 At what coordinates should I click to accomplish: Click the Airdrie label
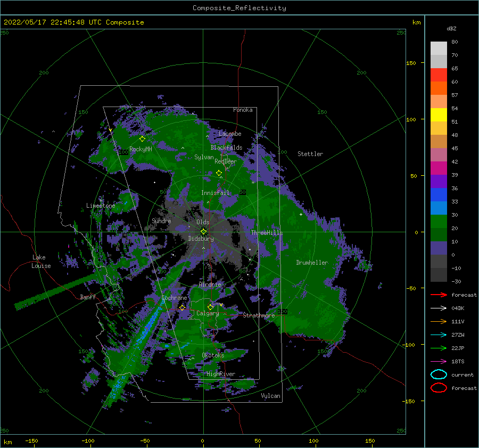(210, 284)
